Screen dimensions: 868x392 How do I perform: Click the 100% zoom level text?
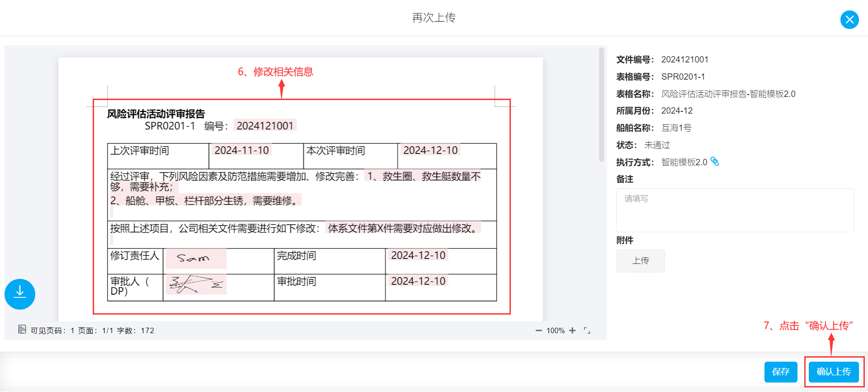coord(556,330)
